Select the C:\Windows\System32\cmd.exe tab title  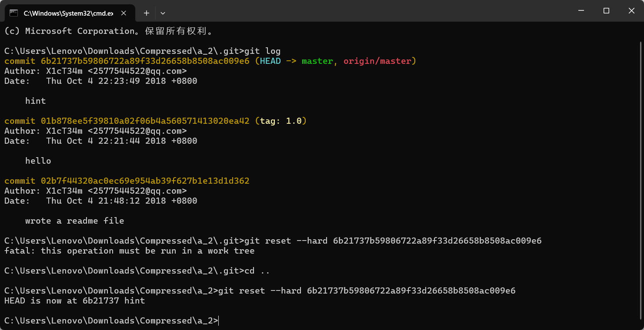(x=68, y=13)
